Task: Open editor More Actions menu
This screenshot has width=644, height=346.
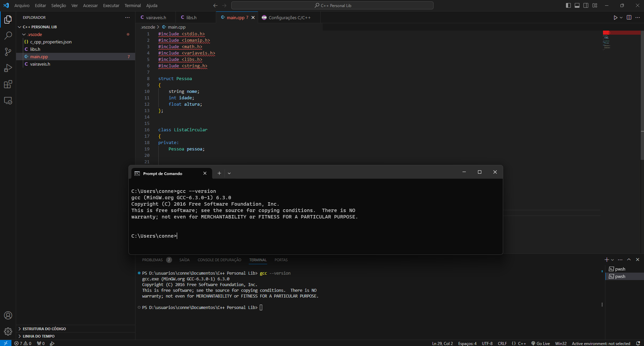Action: pyautogui.click(x=638, y=18)
